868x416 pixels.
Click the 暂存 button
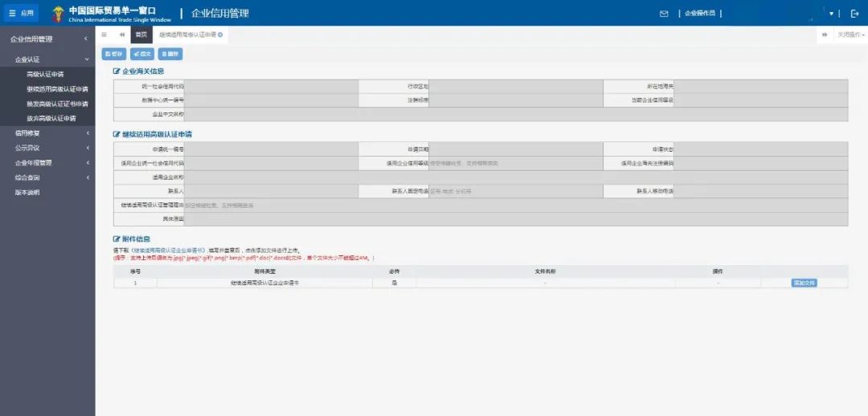[x=114, y=54]
